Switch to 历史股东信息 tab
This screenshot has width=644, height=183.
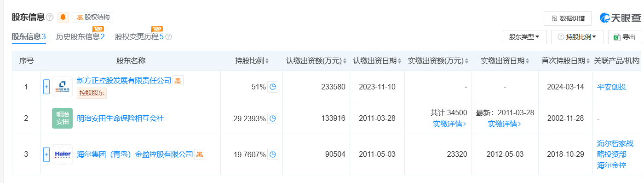point(80,37)
